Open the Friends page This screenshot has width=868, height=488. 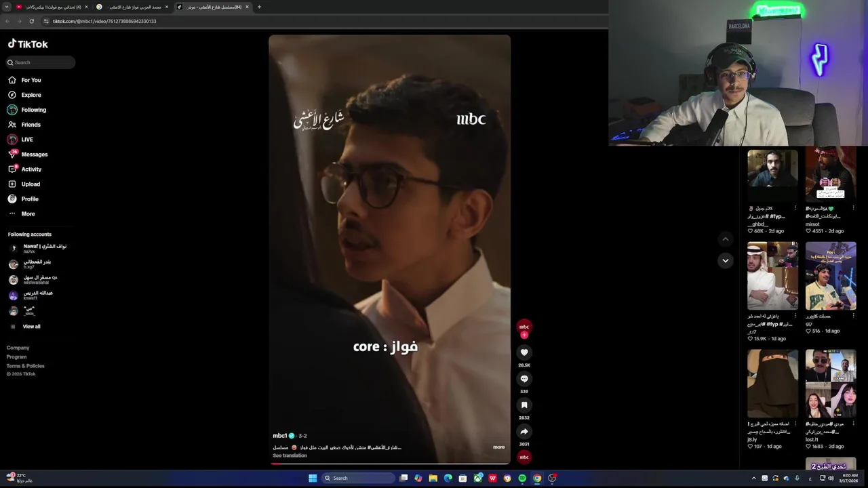(24, 125)
